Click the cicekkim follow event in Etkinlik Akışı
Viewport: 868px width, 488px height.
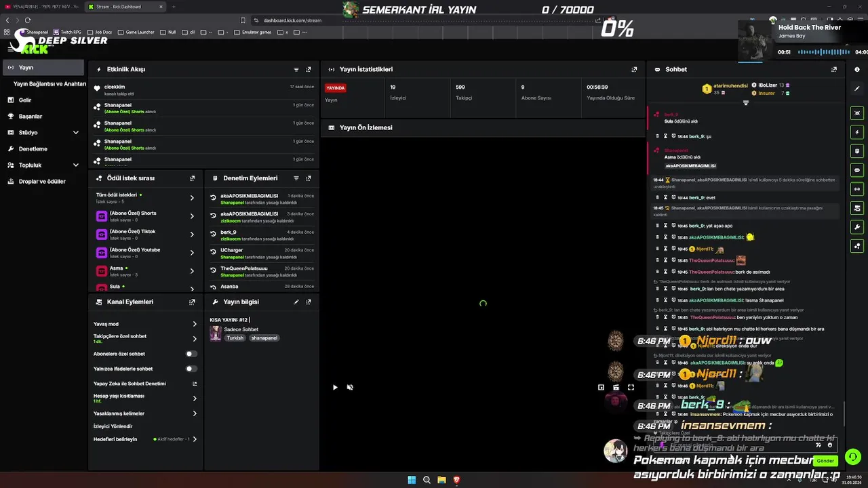pos(203,89)
